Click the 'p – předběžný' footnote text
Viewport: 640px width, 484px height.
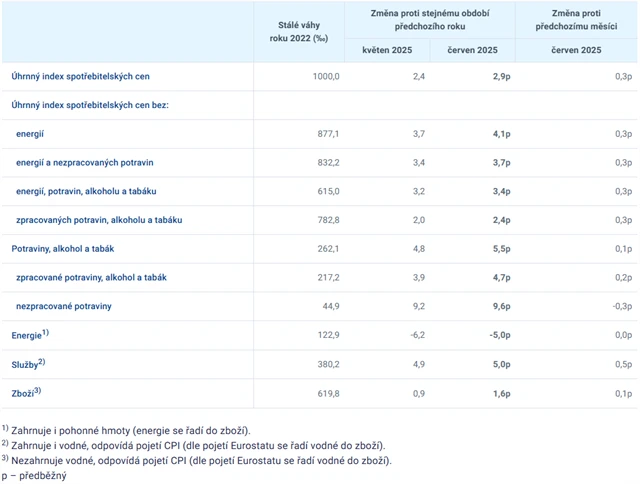pyautogui.click(x=35, y=476)
